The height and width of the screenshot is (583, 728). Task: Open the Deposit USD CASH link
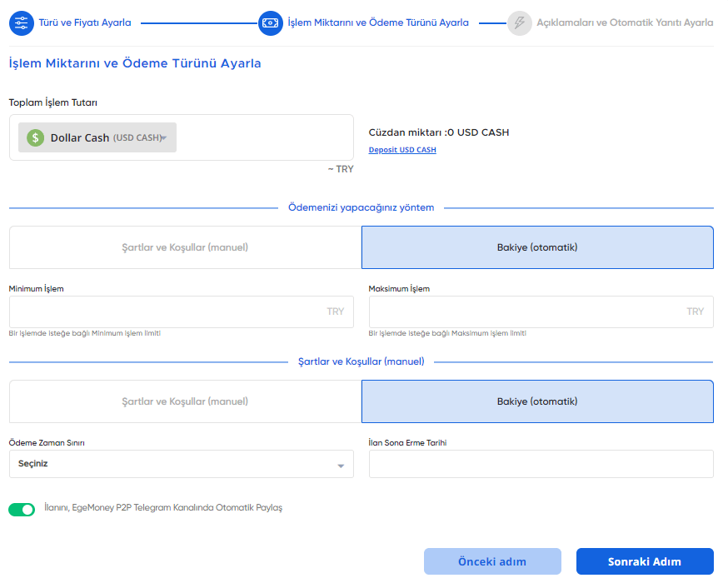click(401, 150)
